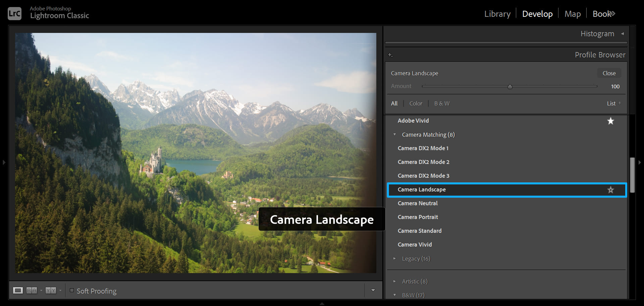Hide the right panel using edge arrow
The width and height of the screenshot is (644, 306).
click(640, 163)
